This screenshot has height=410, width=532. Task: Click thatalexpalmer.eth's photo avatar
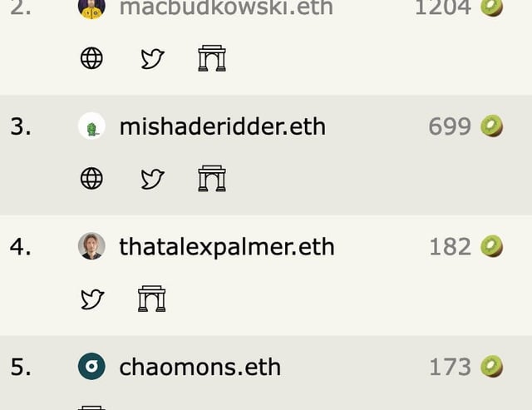click(91, 246)
